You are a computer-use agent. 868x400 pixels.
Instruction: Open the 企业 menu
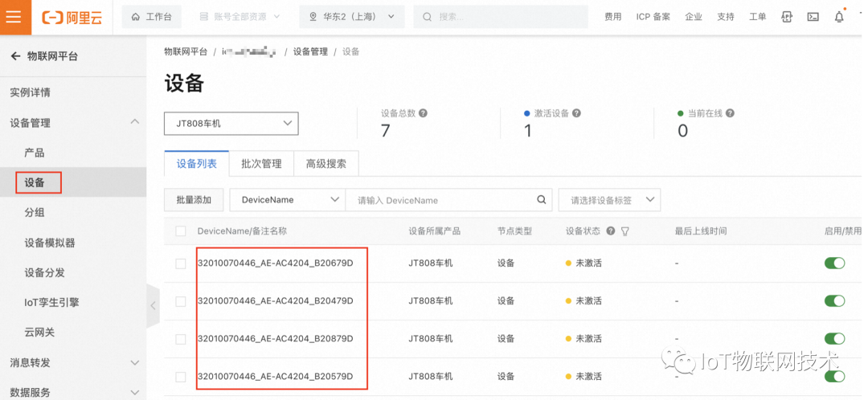[x=694, y=17]
